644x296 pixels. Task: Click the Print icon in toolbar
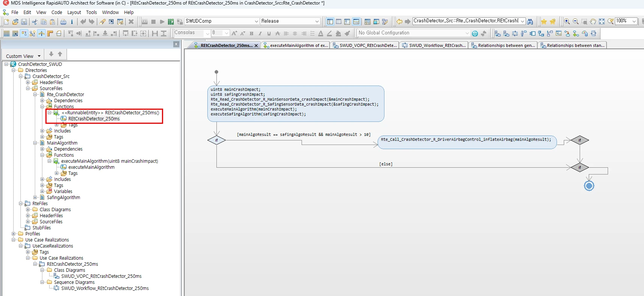[x=63, y=22]
